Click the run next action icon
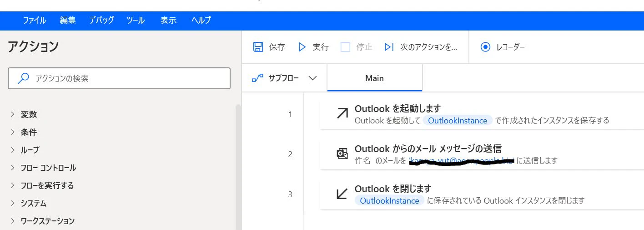Screen dimensions: 644x230 tap(389, 47)
